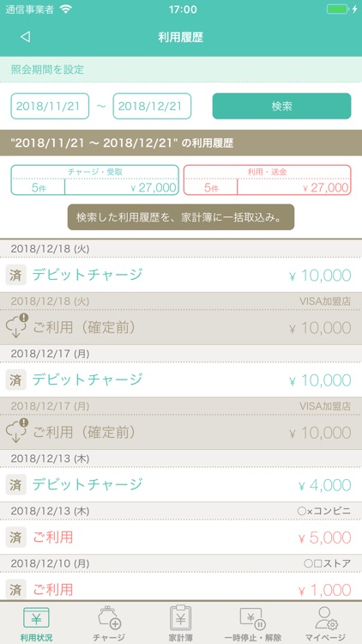Tap cloud download icon for 12/18 pending usage

pos(16,326)
